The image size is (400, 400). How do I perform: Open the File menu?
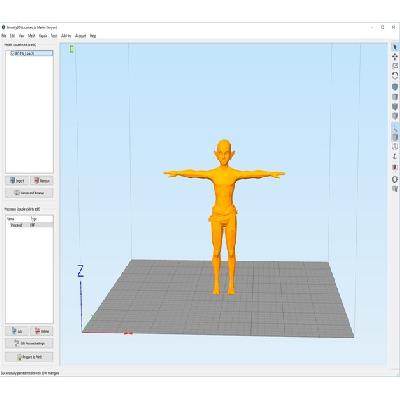[4, 36]
